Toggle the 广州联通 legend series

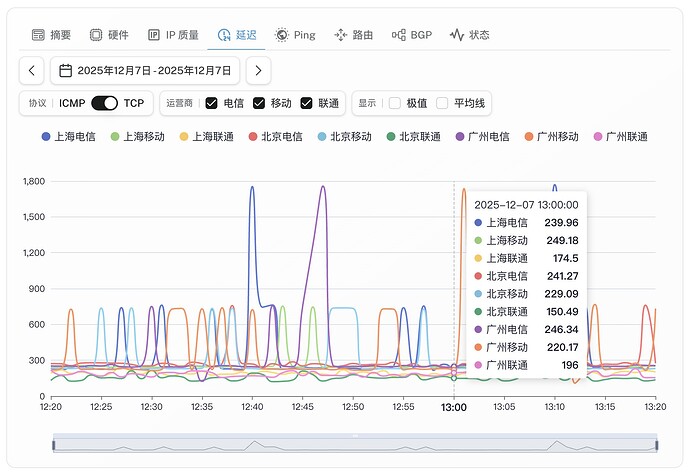[x=621, y=137]
